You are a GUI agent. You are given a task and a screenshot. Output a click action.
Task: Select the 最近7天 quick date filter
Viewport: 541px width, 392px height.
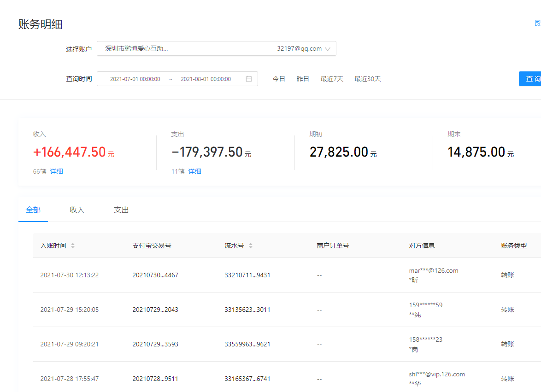pos(332,79)
